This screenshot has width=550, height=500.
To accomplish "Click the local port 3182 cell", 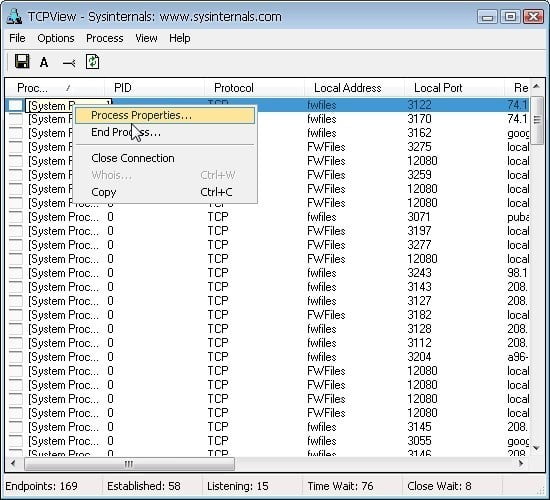I will tap(419, 315).
